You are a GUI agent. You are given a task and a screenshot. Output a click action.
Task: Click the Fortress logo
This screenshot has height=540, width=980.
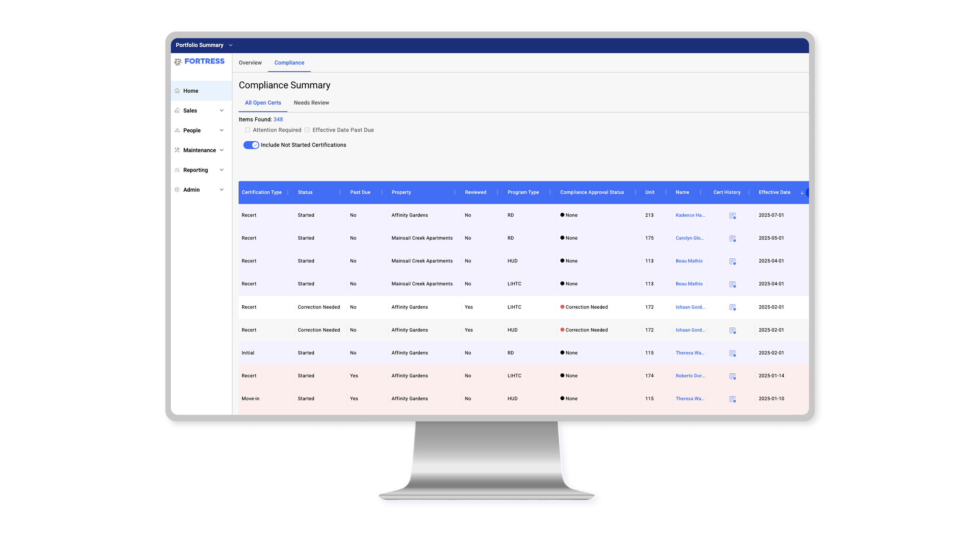tap(200, 61)
